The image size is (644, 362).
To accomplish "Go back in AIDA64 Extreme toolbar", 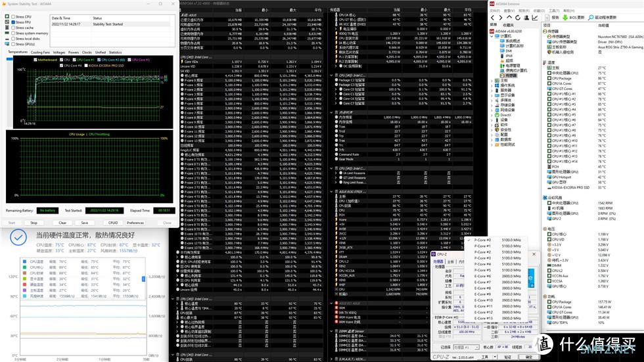I will [x=492, y=18].
